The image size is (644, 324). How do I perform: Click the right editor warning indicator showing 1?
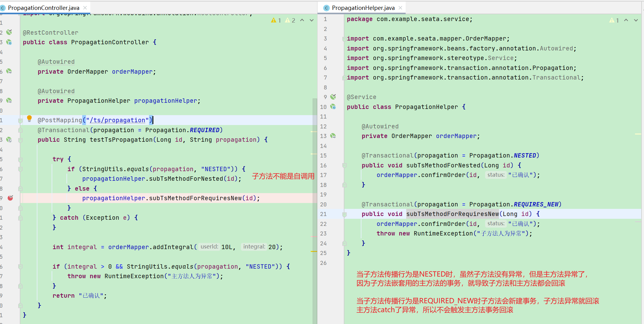pyautogui.click(x=614, y=20)
